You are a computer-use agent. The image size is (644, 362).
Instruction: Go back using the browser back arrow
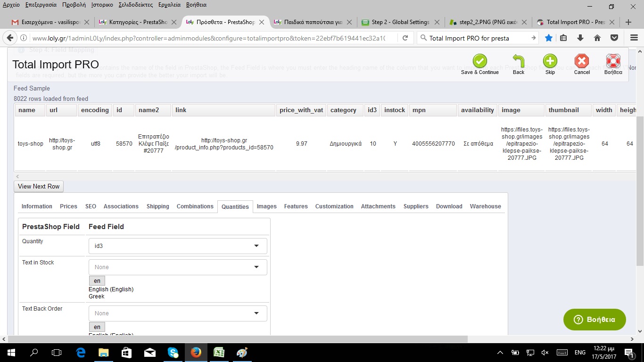click(x=9, y=38)
